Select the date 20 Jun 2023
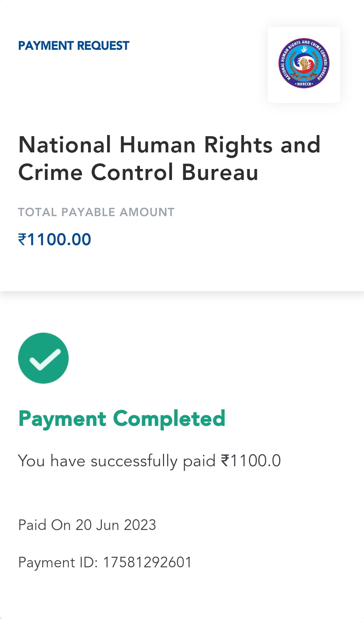364x619 pixels. [x=116, y=525]
